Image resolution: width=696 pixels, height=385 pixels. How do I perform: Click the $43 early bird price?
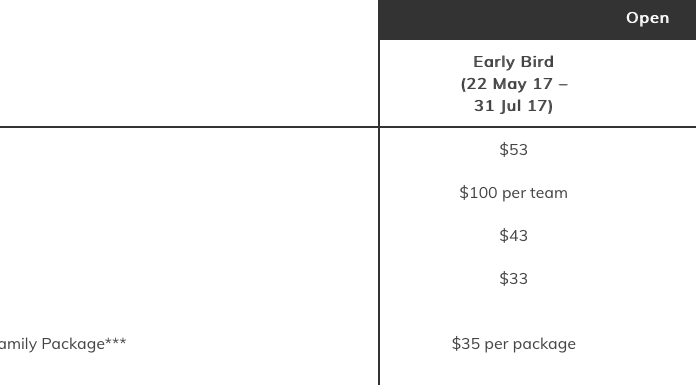click(514, 235)
